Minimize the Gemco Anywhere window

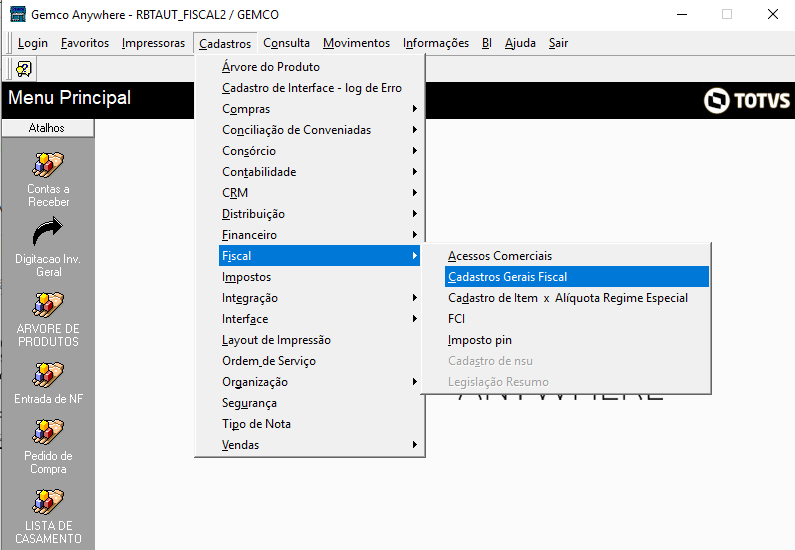click(682, 14)
